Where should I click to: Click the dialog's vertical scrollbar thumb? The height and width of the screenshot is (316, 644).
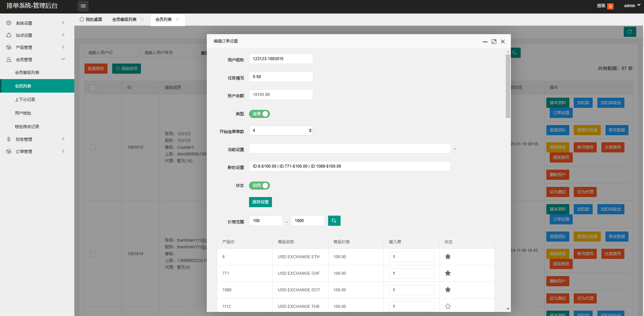coord(508,86)
